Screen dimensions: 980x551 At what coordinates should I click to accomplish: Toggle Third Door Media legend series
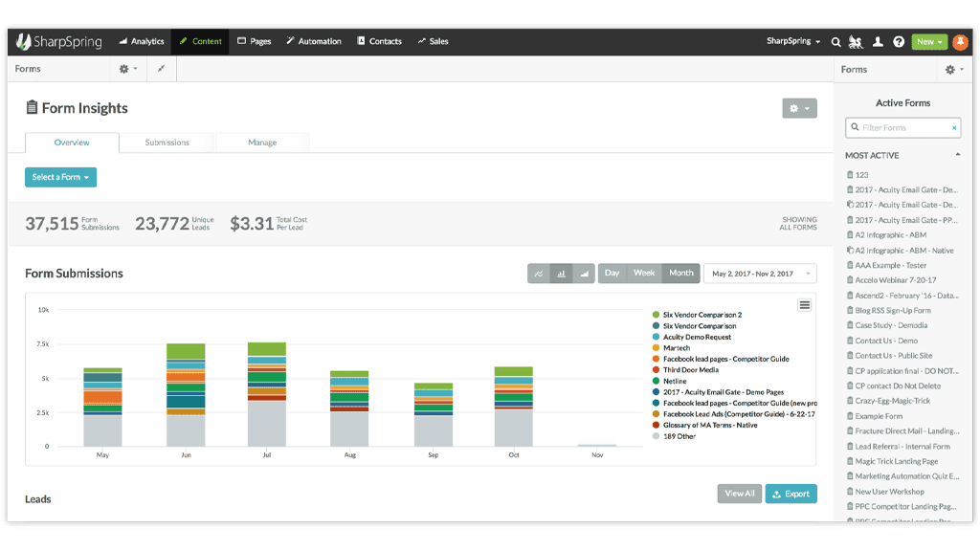[685, 370]
